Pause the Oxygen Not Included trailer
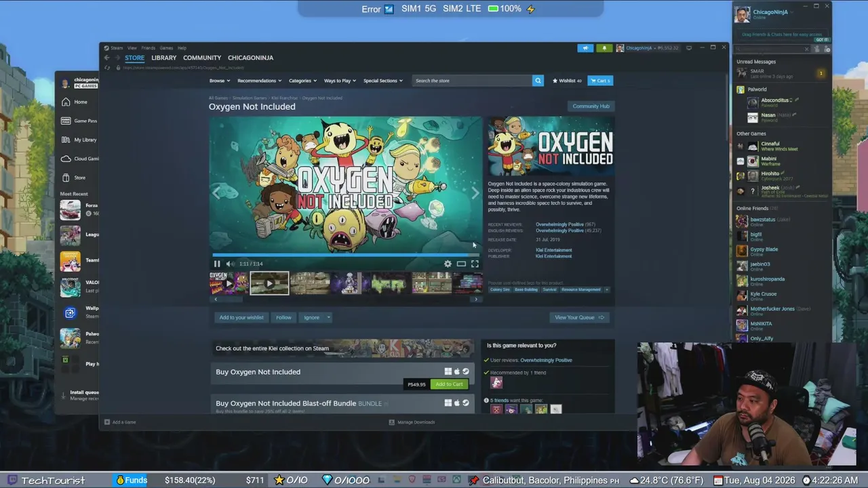The width and height of the screenshot is (868, 488). [217, 264]
